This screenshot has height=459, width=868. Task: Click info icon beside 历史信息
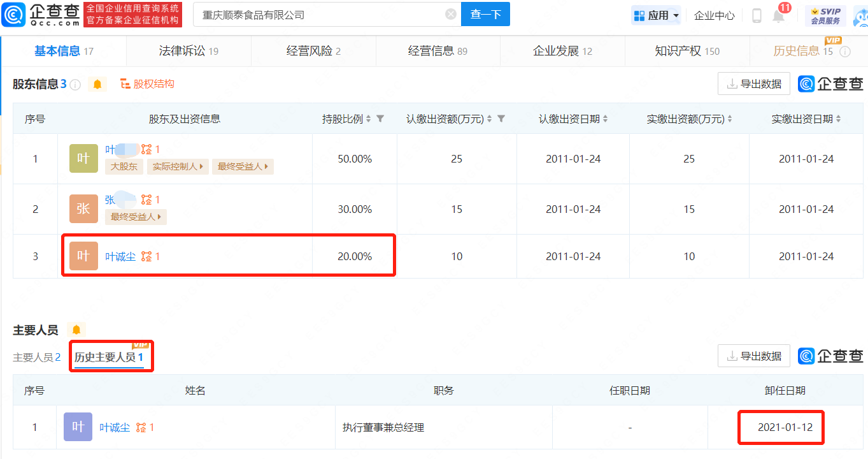click(x=846, y=52)
